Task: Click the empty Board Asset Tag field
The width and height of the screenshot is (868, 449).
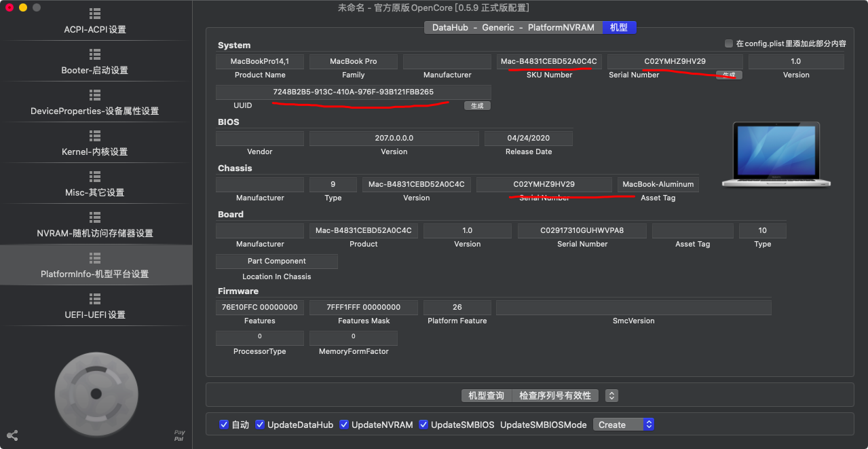Action: click(693, 230)
